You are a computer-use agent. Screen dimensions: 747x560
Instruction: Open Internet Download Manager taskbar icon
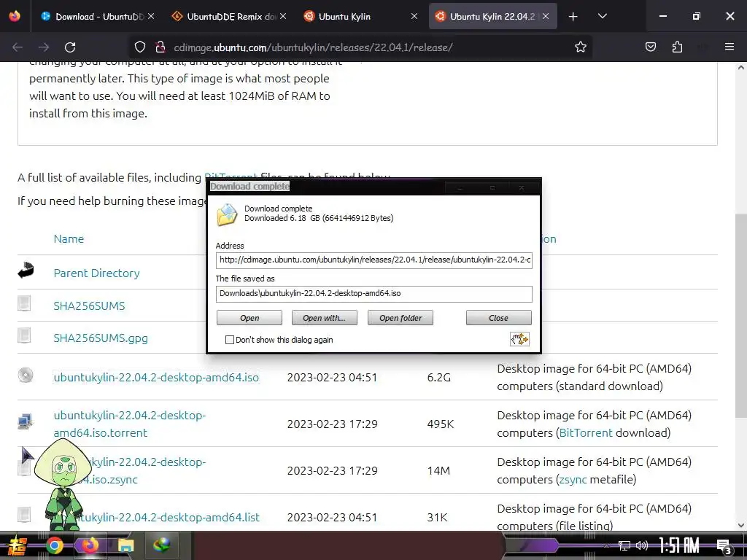tap(161, 545)
